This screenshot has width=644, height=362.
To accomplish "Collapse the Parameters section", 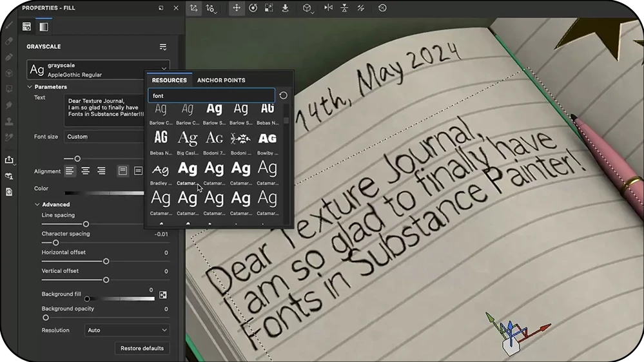I will pos(30,87).
